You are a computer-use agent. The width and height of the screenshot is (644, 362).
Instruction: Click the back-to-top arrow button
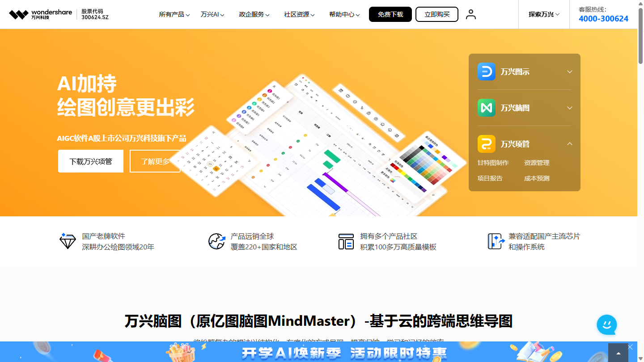(x=619, y=353)
